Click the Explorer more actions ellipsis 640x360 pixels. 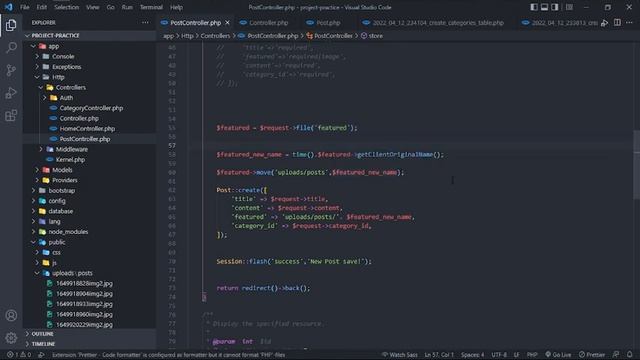tap(145, 22)
